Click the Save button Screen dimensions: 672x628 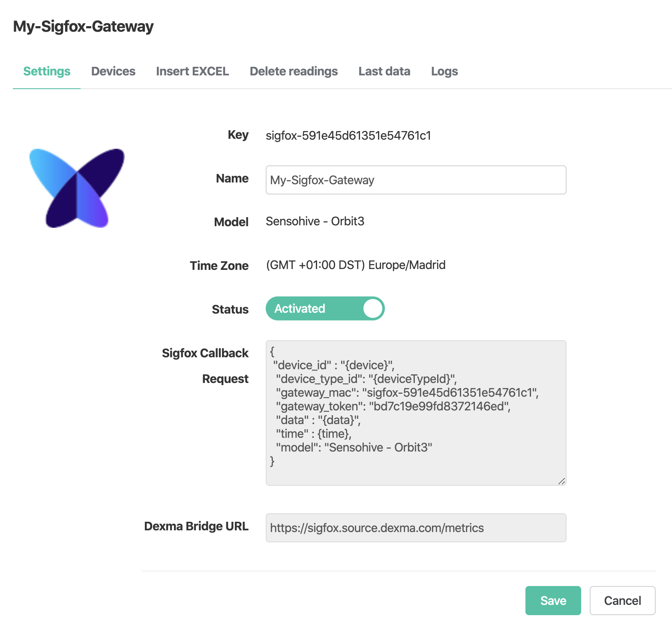[x=553, y=601]
